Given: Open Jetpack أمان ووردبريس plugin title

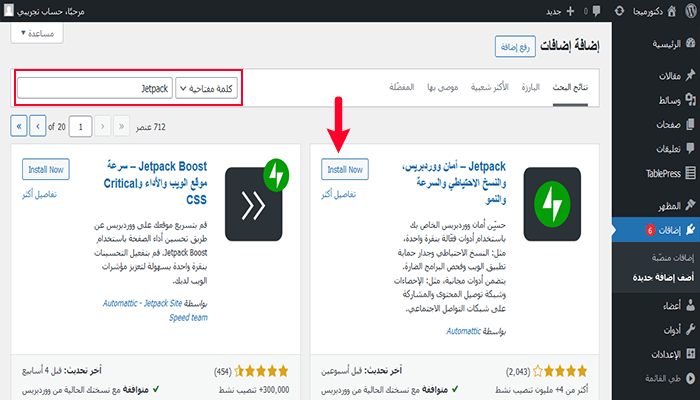Looking at the screenshot, I should pyautogui.click(x=454, y=182).
